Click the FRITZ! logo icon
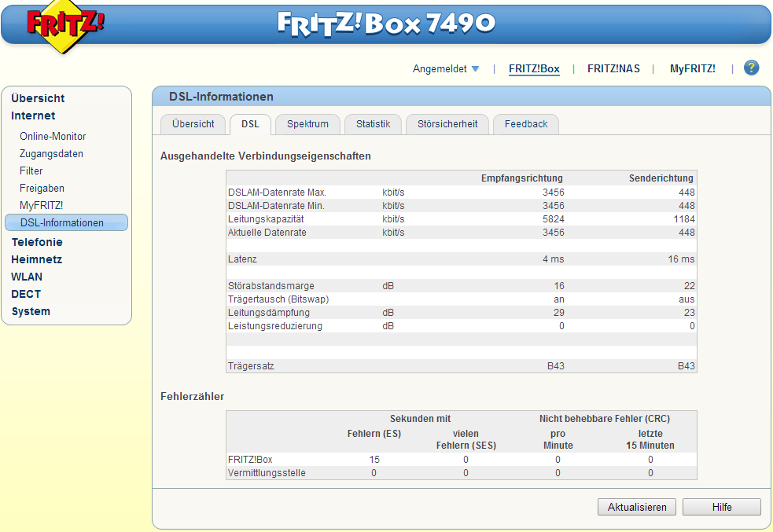 click(65, 26)
